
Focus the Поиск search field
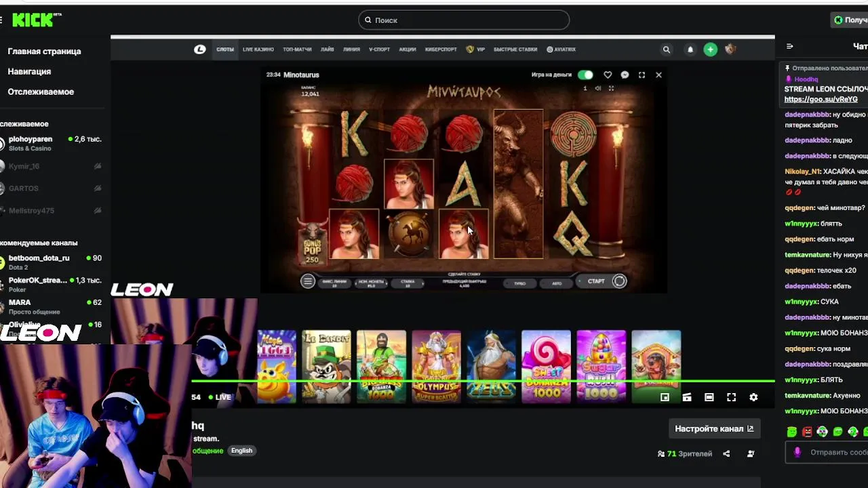click(x=464, y=20)
